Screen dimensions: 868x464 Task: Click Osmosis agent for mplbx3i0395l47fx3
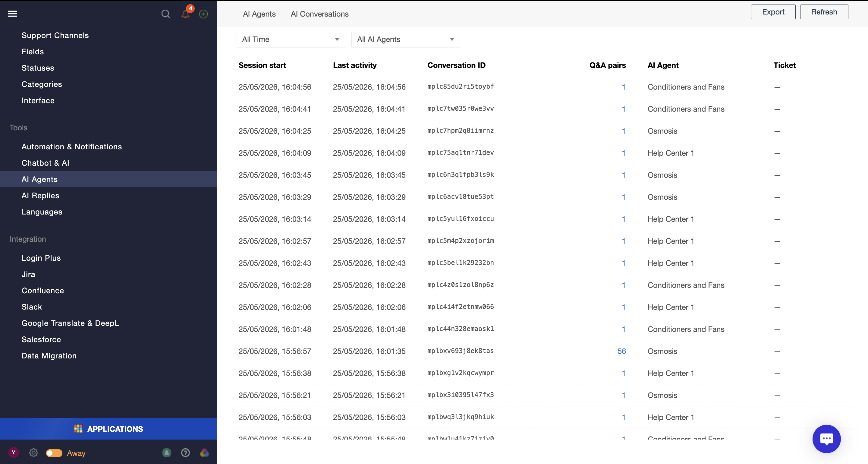662,395
